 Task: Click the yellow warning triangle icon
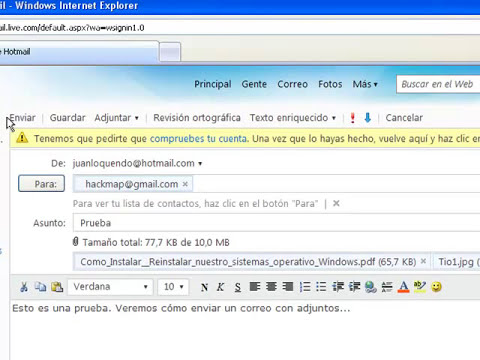coord(22,137)
